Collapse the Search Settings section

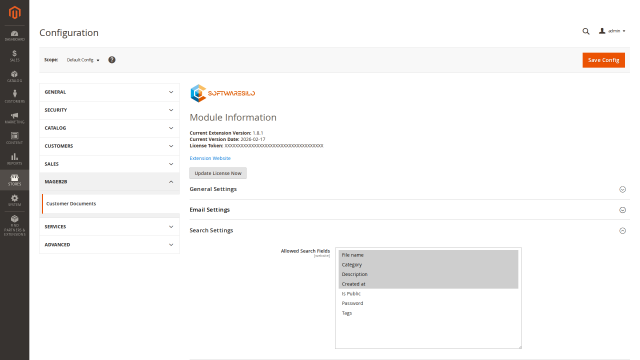click(409, 231)
